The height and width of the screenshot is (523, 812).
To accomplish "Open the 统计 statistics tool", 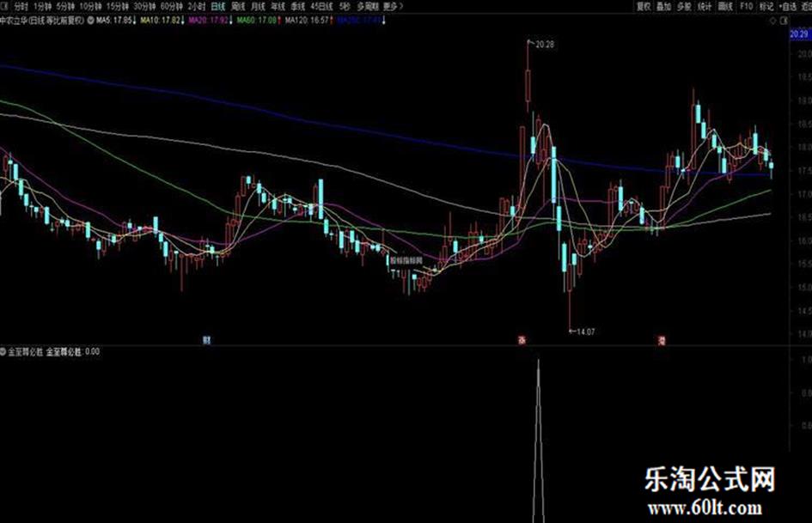I will 705,6.
